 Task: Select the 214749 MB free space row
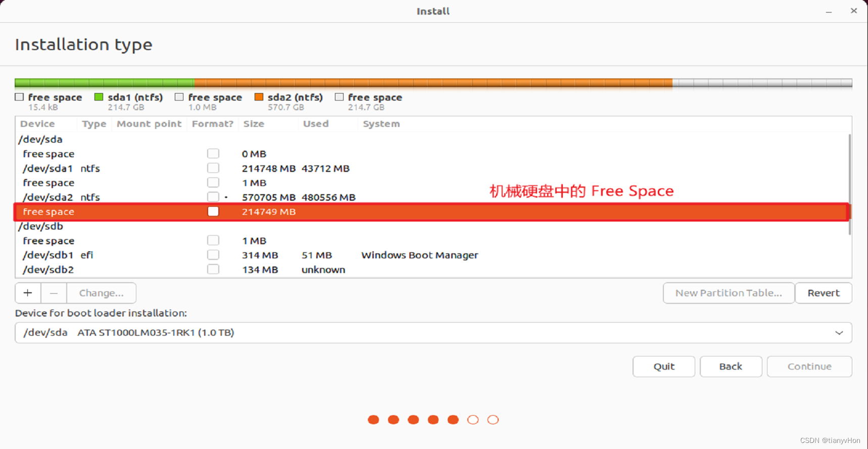click(x=432, y=212)
